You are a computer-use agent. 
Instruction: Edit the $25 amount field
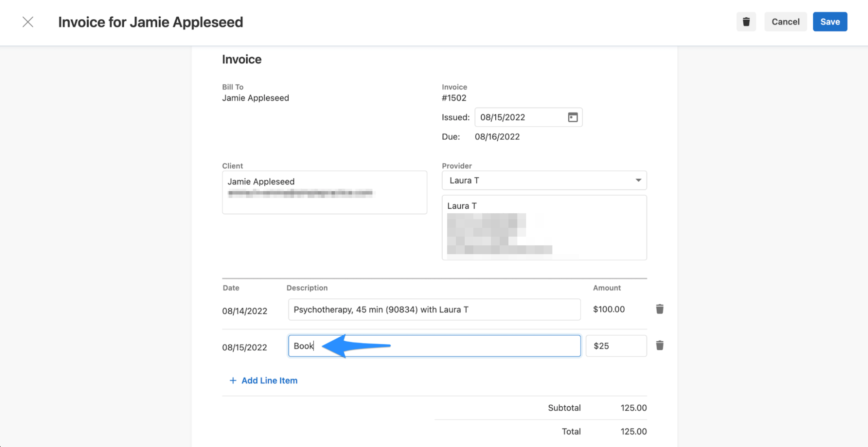click(616, 346)
